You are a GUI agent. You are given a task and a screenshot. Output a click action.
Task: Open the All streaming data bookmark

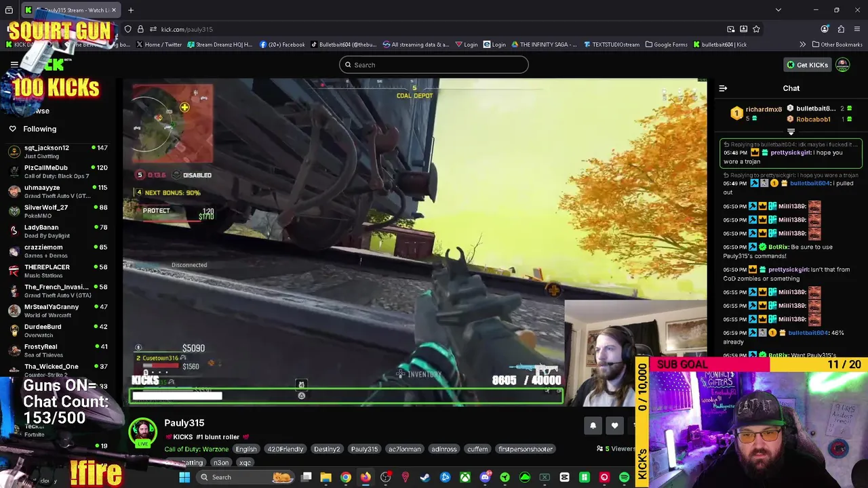416,45
